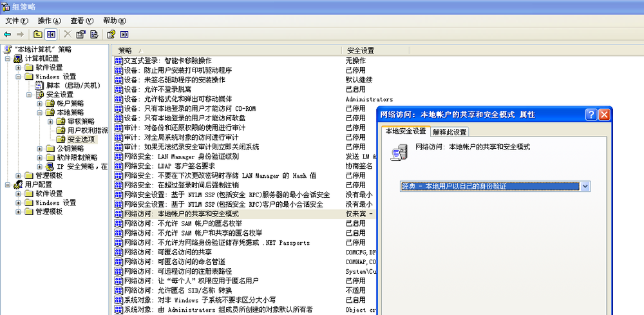644x315 pixels.
Task: Collapse the 本地策略 tree node
Action: 40,112
